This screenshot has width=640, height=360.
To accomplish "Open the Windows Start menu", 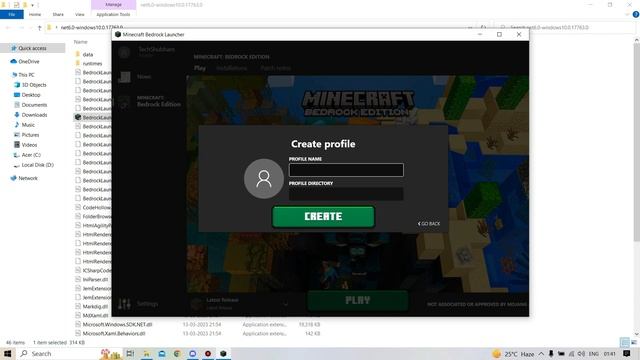I will point(7,353).
